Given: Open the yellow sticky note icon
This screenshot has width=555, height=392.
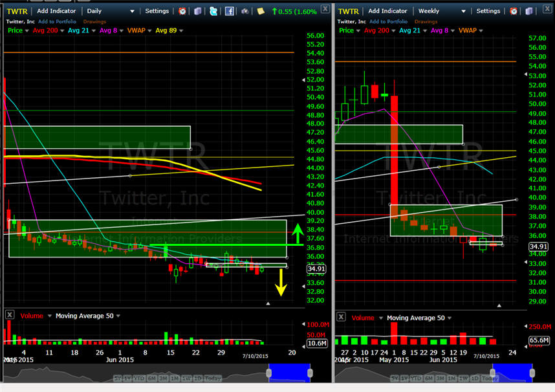Looking at the screenshot, I should [x=260, y=11].
